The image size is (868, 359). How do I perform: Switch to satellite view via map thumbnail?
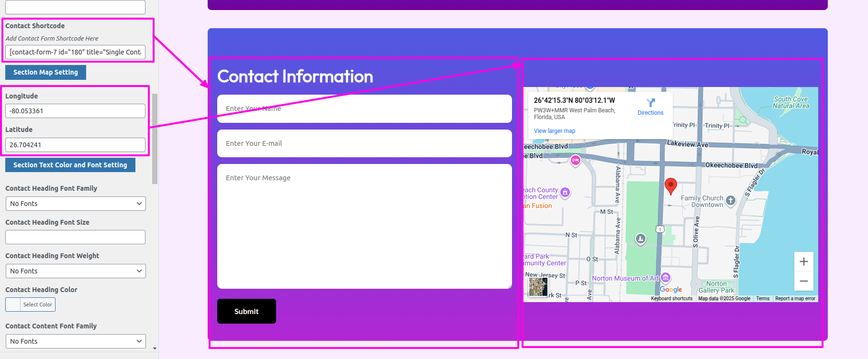(538, 287)
